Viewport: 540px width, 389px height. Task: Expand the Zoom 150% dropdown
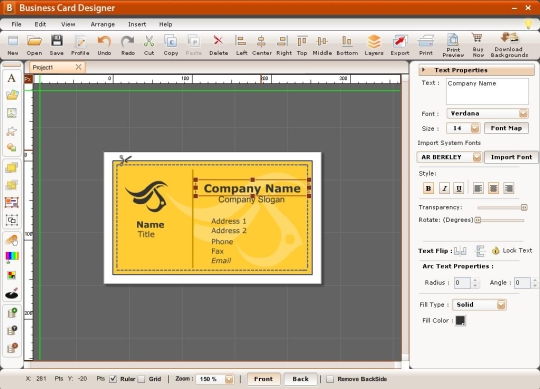(x=215, y=379)
